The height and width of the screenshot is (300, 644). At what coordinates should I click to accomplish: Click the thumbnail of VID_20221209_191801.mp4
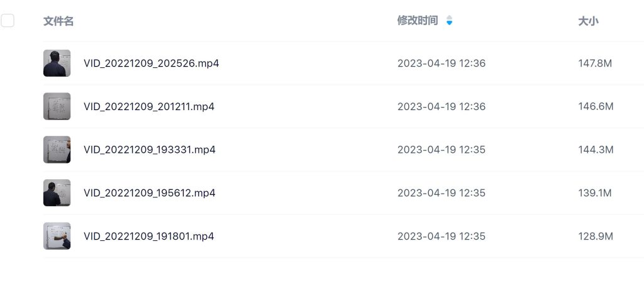(57, 236)
